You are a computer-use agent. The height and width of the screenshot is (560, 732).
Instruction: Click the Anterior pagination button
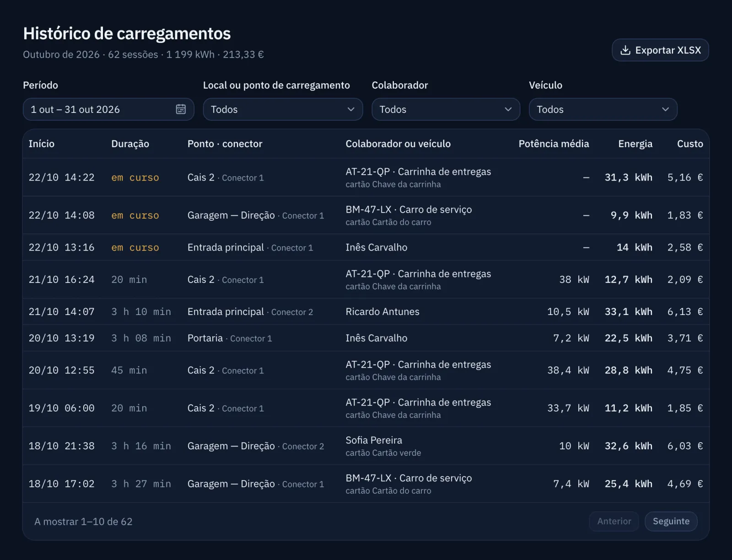(x=614, y=521)
